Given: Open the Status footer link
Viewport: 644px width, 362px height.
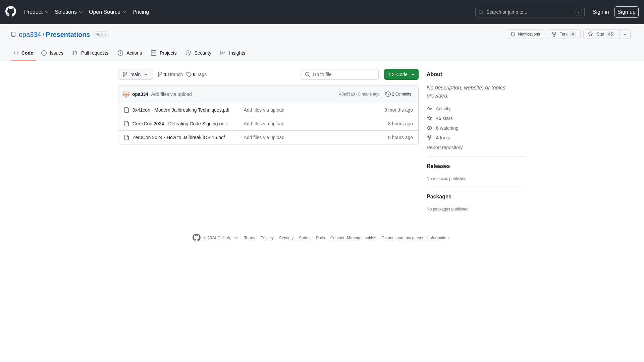Looking at the screenshot, I should click(305, 238).
